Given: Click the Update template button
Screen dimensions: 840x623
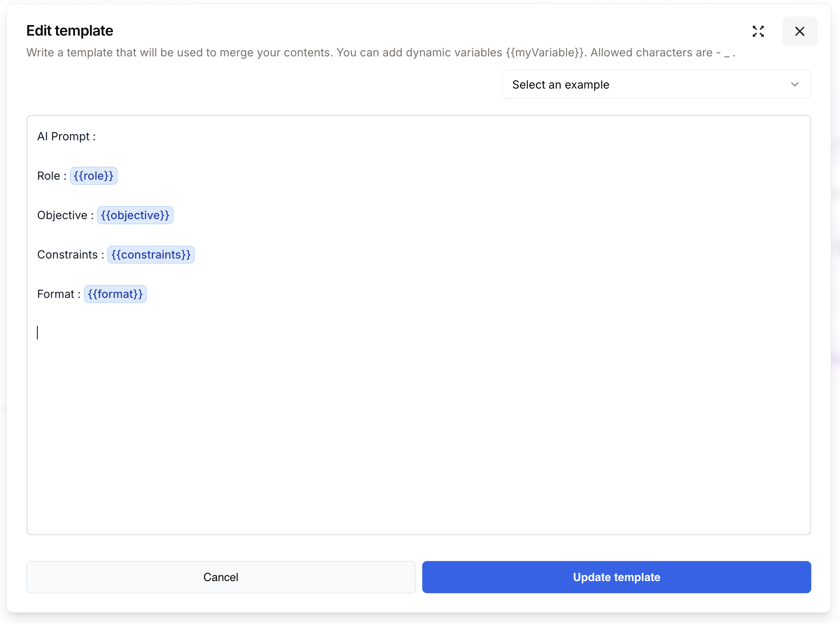Looking at the screenshot, I should coord(616,577).
